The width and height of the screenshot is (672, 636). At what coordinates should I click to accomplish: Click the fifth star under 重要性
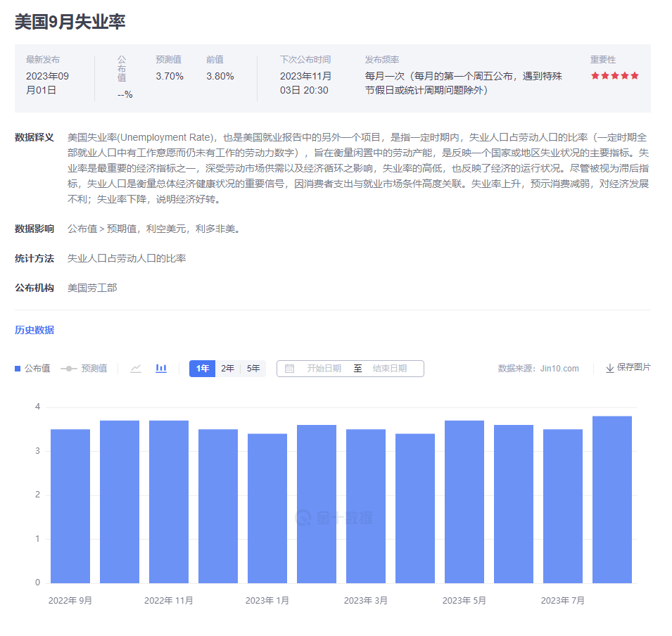pyautogui.click(x=635, y=75)
